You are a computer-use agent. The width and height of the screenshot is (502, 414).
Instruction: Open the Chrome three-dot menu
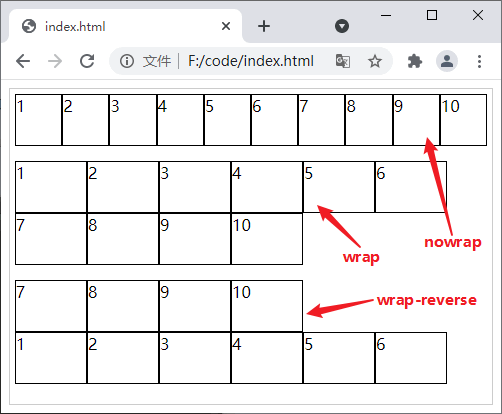pyautogui.click(x=479, y=61)
